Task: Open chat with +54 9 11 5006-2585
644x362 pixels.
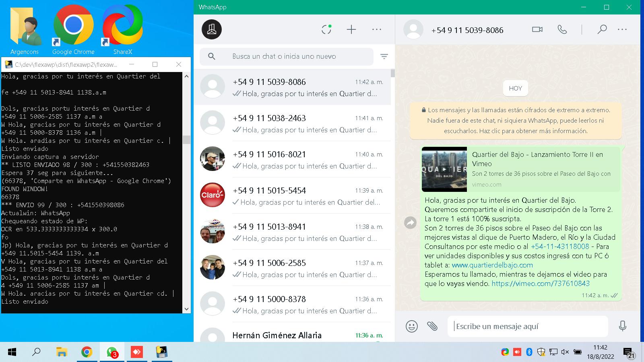Action: pos(292,268)
